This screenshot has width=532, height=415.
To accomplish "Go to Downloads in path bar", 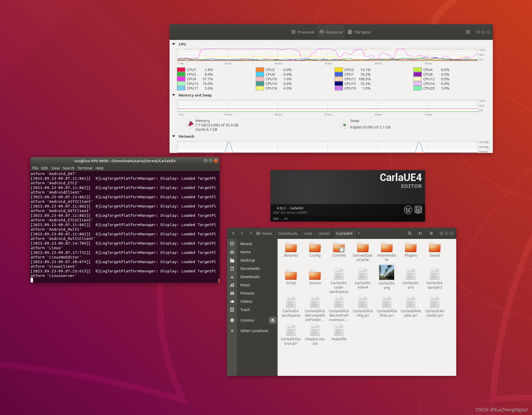I will 288,233.
